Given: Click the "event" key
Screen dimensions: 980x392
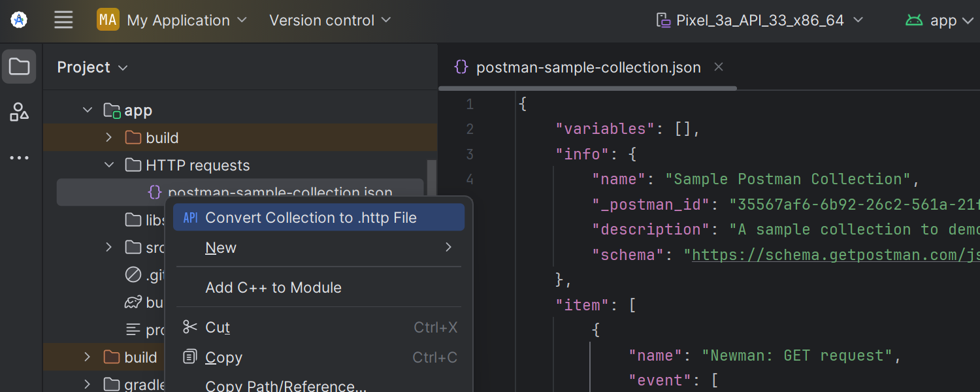Looking at the screenshot, I should [x=661, y=380].
